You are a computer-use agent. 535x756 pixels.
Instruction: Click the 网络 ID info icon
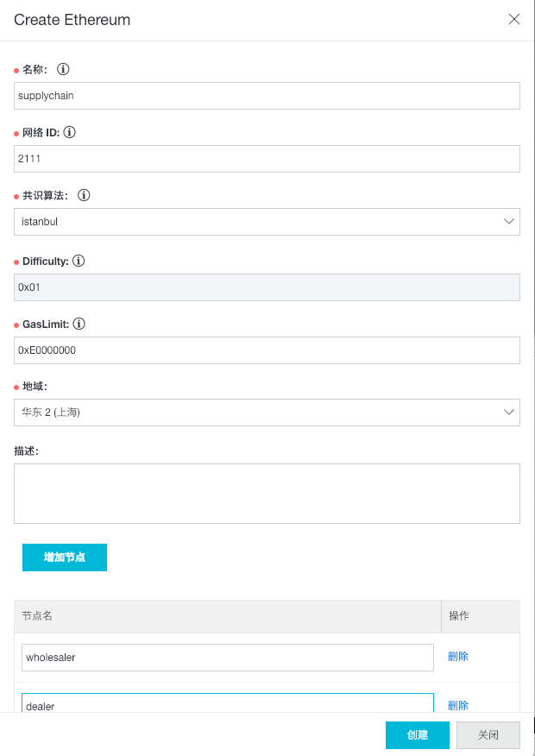pyautogui.click(x=71, y=132)
